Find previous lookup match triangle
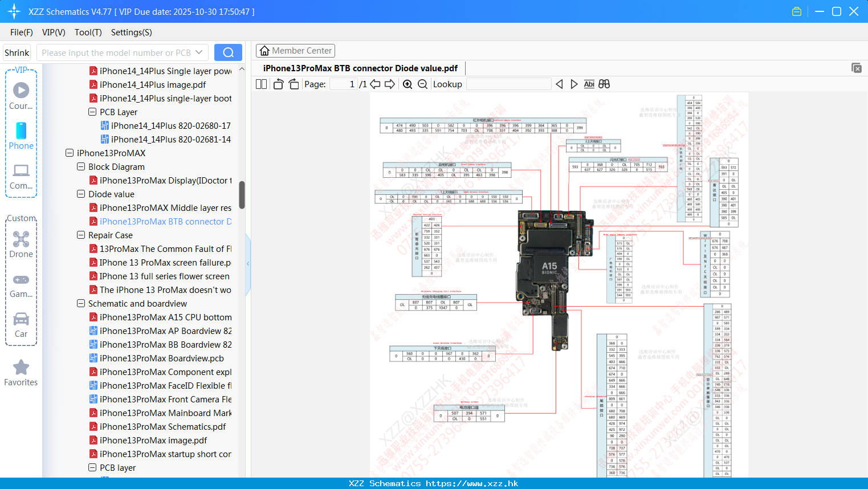The width and height of the screenshot is (868, 489). coord(559,84)
